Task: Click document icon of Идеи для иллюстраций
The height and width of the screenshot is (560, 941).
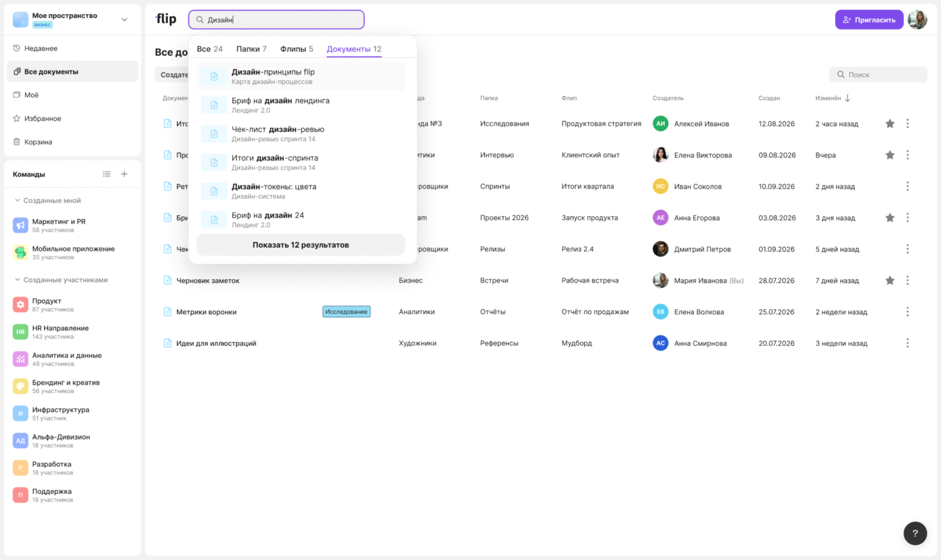Action: click(167, 343)
